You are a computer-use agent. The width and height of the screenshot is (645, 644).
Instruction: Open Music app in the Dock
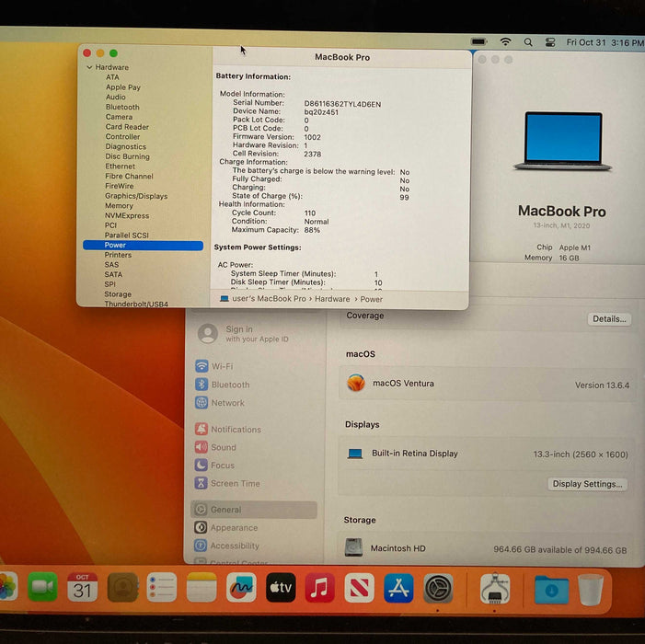coord(319,588)
